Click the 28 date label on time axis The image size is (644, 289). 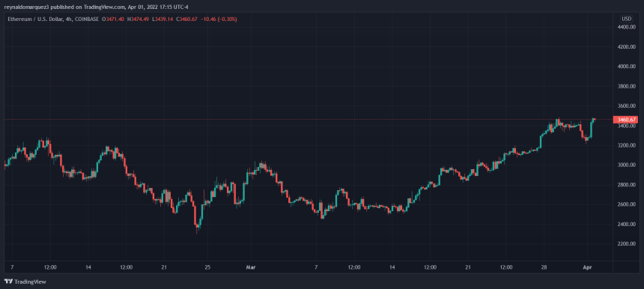[x=544, y=267]
